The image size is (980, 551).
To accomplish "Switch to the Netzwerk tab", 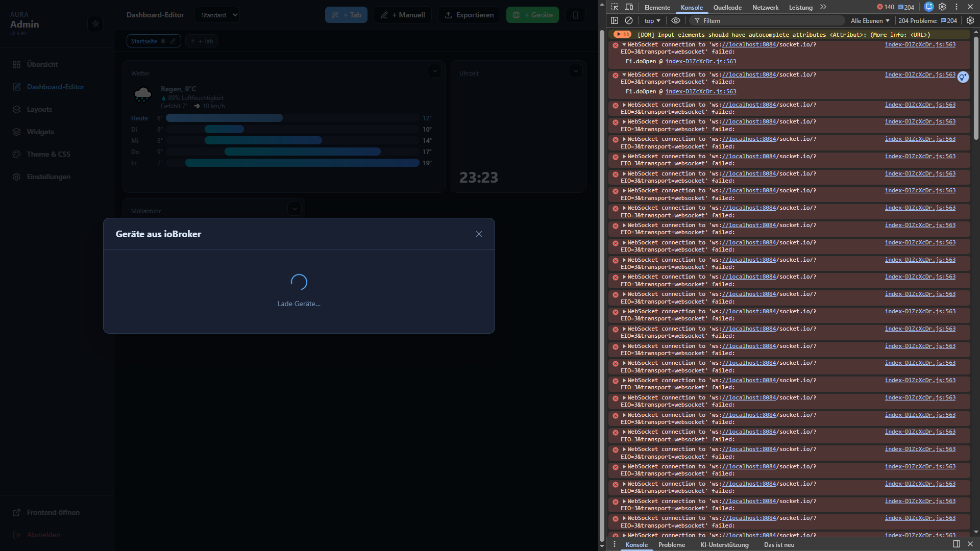I will coord(765,7).
